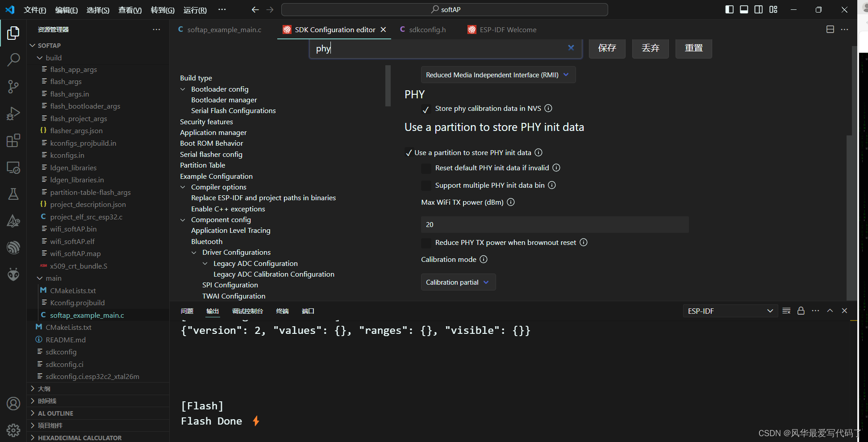The image size is (868, 442).
Task: Open the 编辑(E) menu
Action: pyautogui.click(x=67, y=10)
